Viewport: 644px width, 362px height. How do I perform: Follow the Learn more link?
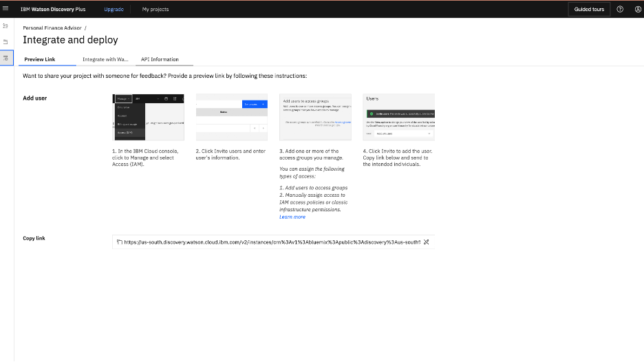[292, 217]
